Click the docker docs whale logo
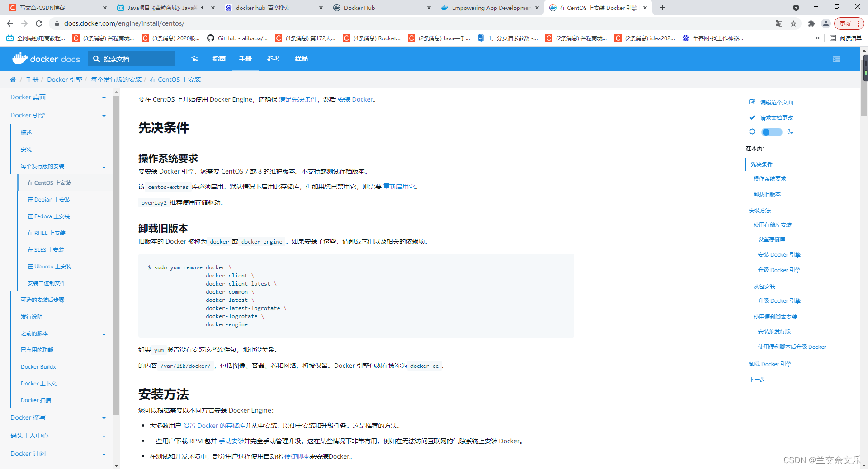Image resolution: width=868 pixels, height=469 pixels. (x=46, y=59)
